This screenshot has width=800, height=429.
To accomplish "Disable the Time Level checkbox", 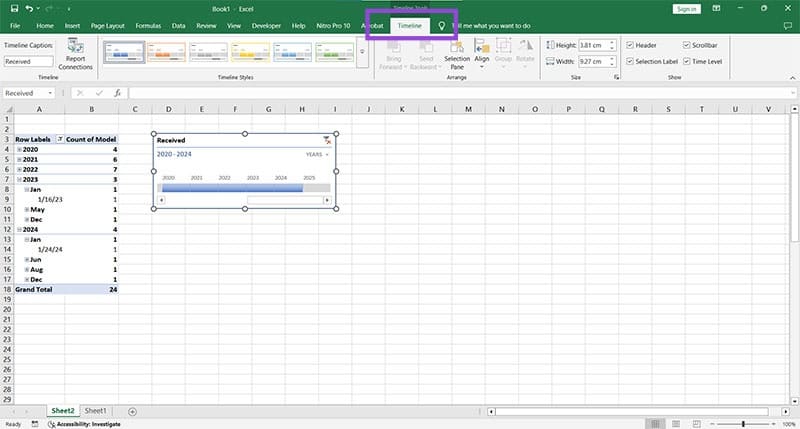I will point(686,61).
